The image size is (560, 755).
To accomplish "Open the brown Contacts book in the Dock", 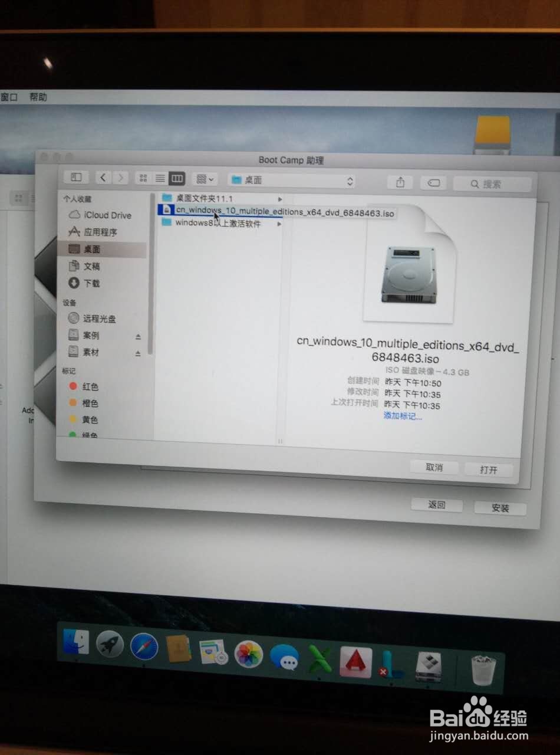I will 179,650.
